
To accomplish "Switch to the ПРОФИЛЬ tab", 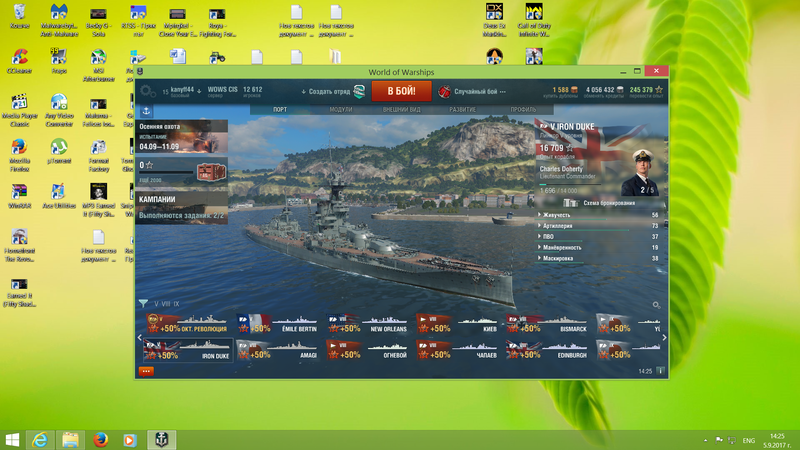I will click(x=523, y=110).
